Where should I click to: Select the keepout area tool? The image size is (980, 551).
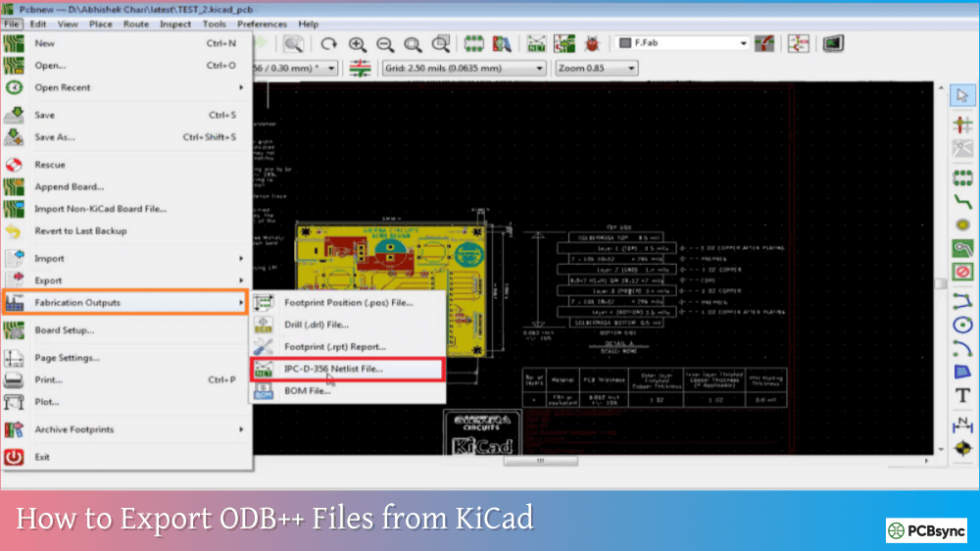point(962,272)
